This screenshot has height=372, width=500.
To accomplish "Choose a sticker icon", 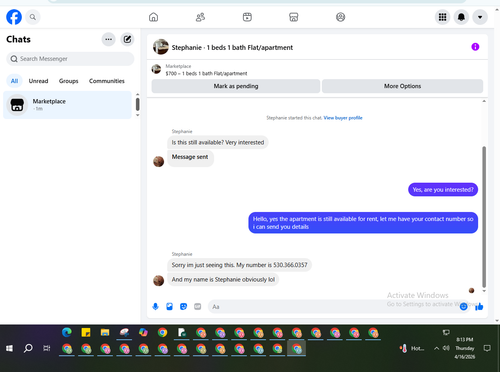I will click(x=183, y=306).
